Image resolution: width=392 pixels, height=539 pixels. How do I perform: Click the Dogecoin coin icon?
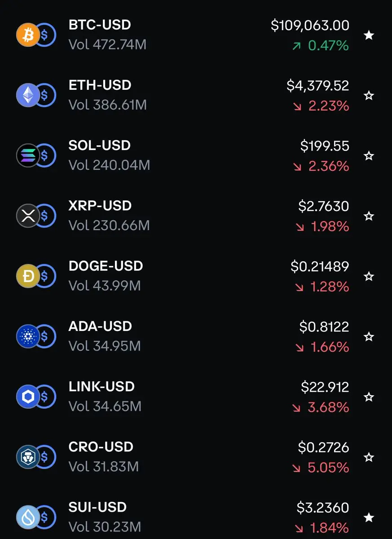click(x=28, y=276)
